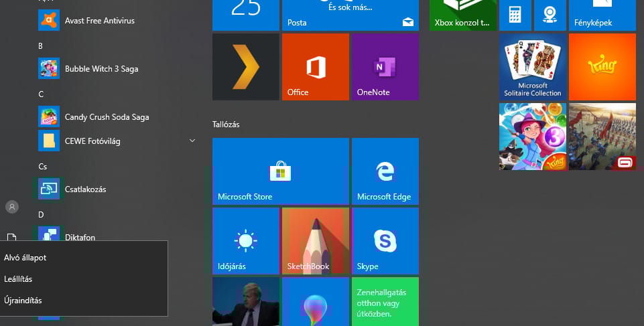Click the Tallózás group header
The height and width of the screenshot is (326, 644).
point(226,125)
